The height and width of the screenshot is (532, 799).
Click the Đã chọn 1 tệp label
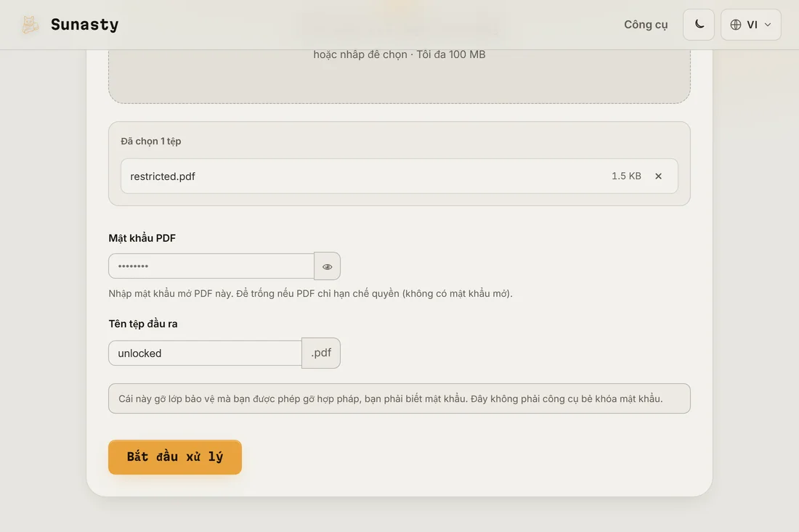151,141
